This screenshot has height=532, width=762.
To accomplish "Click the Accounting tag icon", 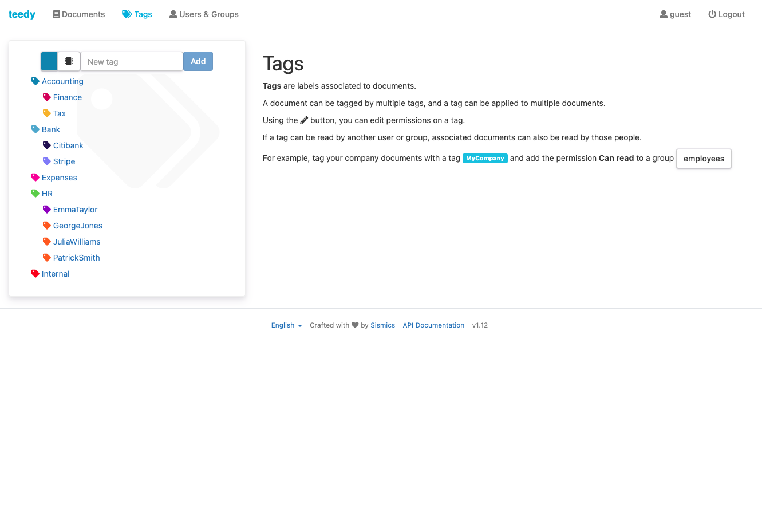I will (x=35, y=81).
